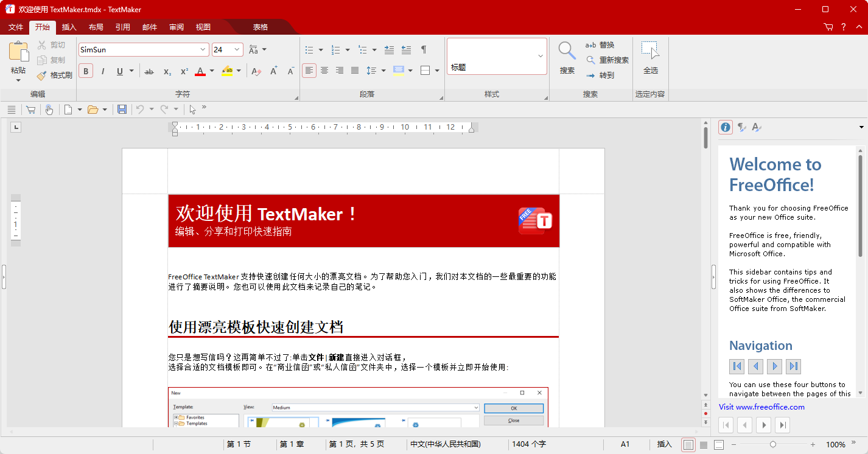Increase font size with A+ icon

click(x=274, y=71)
